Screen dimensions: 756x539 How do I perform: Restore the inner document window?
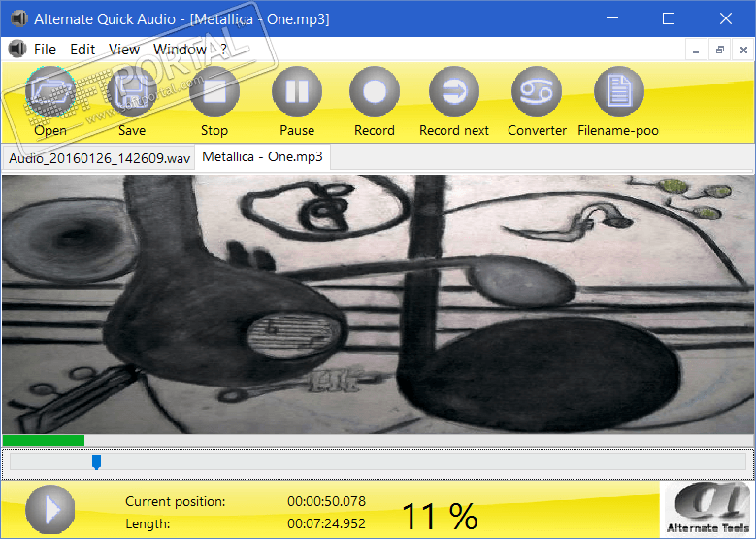pyautogui.click(x=720, y=50)
